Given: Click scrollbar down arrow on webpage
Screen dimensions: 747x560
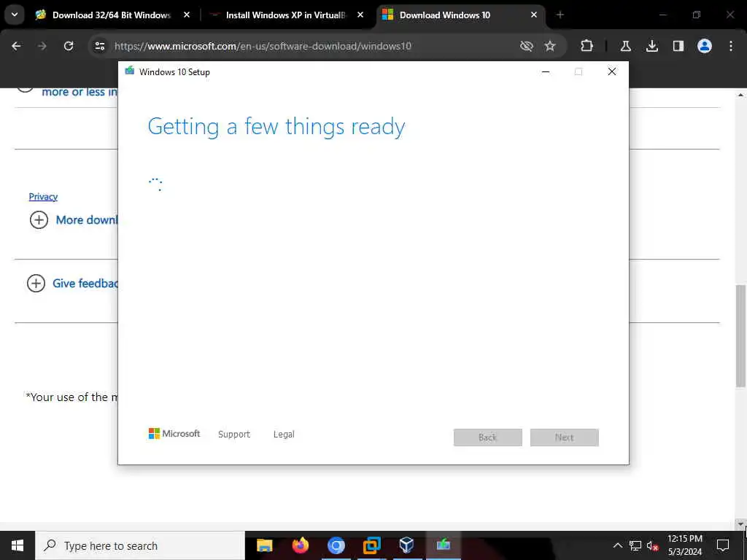Looking at the screenshot, I should click(740, 524).
